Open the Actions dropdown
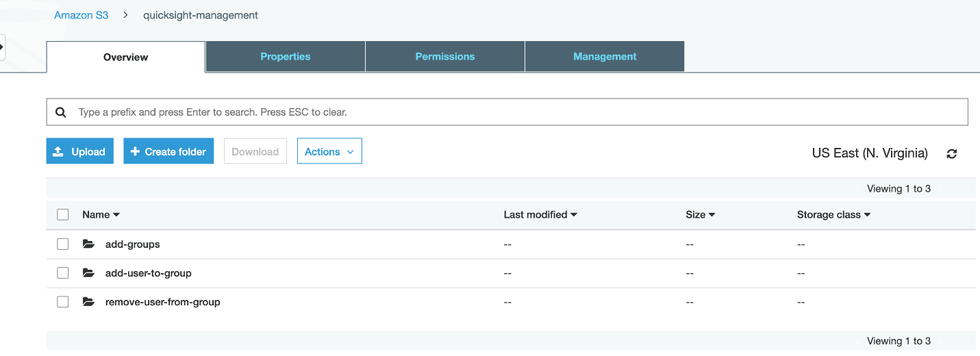Viewport: 980px width, 356px height. pyautogui.click(x=329, y=151)
